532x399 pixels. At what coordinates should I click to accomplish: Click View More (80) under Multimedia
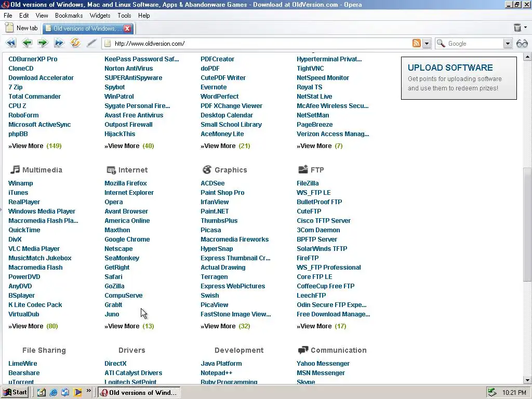(33, 326)
